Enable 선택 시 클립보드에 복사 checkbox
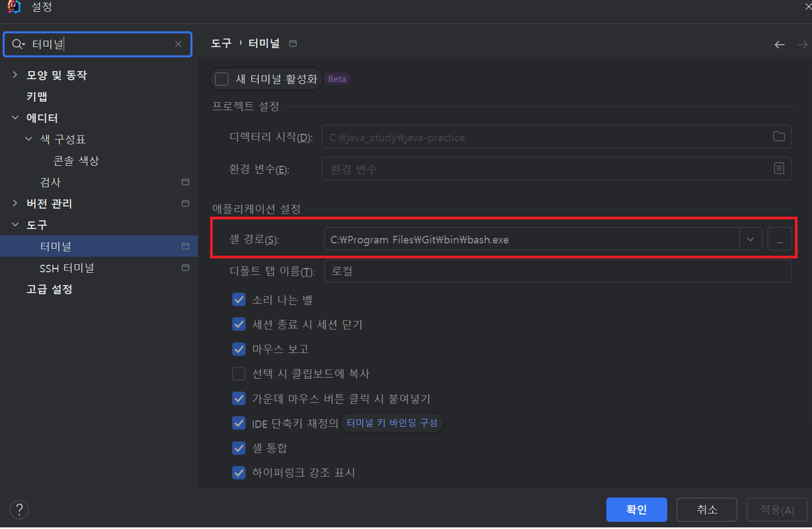The height and width of the screenshot is (529, 812). pyautogui.click(x=239, y=373)
